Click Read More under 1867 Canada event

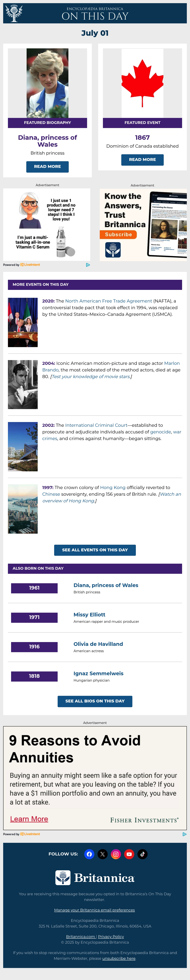pos(142,160)
